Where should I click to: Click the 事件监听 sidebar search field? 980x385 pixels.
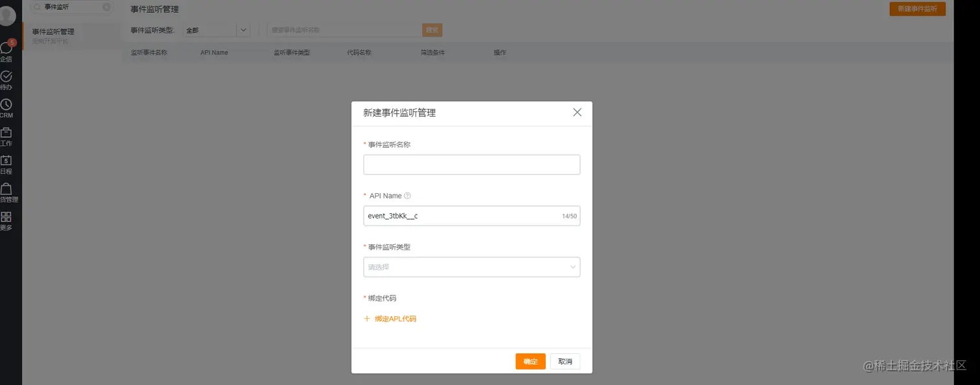coord(72,6)
